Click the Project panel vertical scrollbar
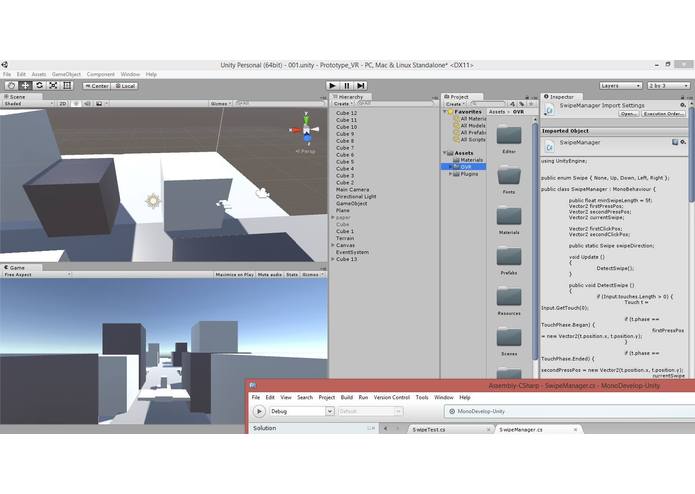The width and height of the screenshot is (695, 494). coord(535,239)
